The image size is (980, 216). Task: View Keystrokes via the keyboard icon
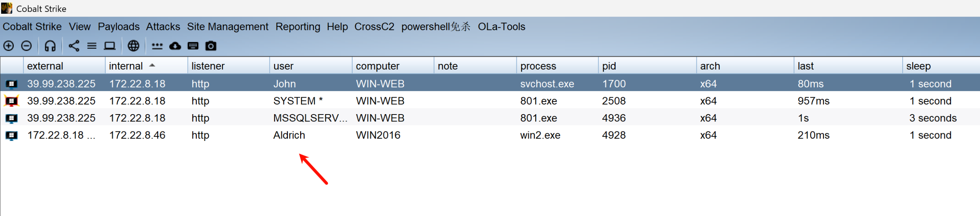pos(193,46)
